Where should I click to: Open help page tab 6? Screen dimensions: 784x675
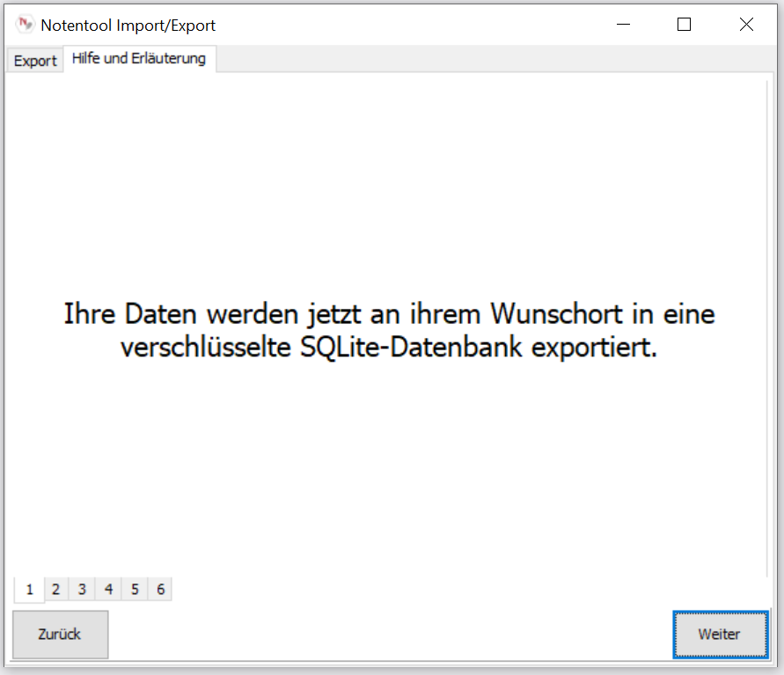160,589
